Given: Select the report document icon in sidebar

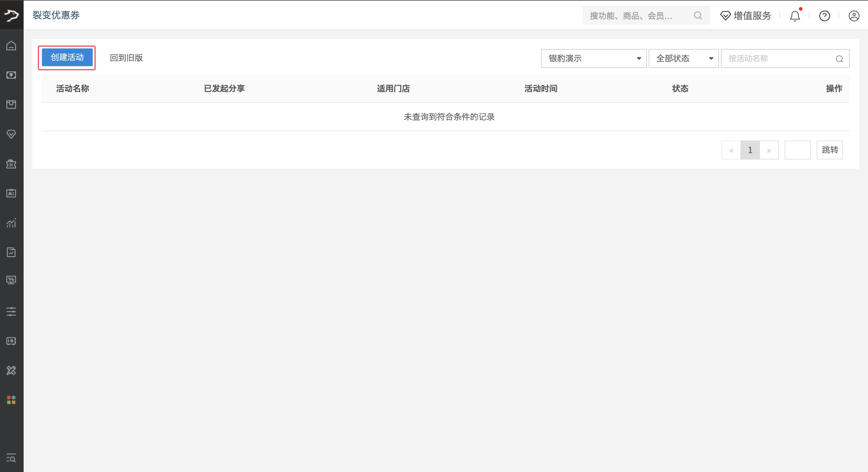Looking at the screenshot, I should click(x=12, y=252).
